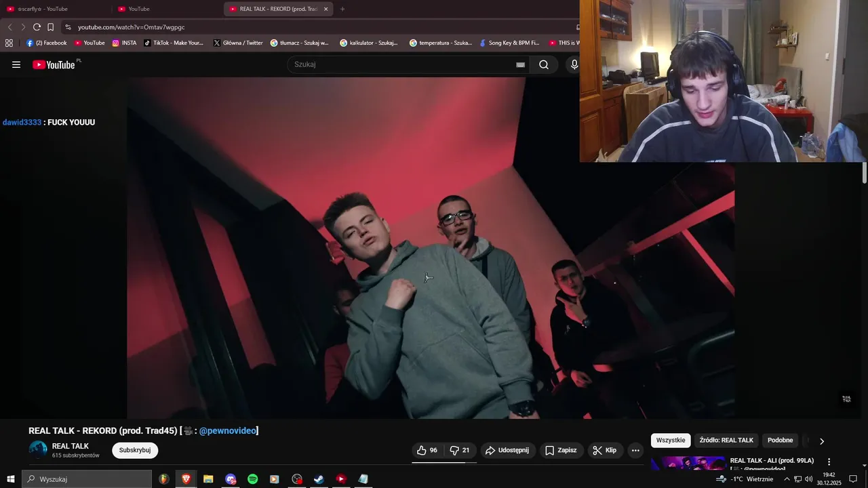The height and width of the screenshot is (488, 868).
Task: Click the page's vertical scrollbar thumb
Action: (865, 173)
